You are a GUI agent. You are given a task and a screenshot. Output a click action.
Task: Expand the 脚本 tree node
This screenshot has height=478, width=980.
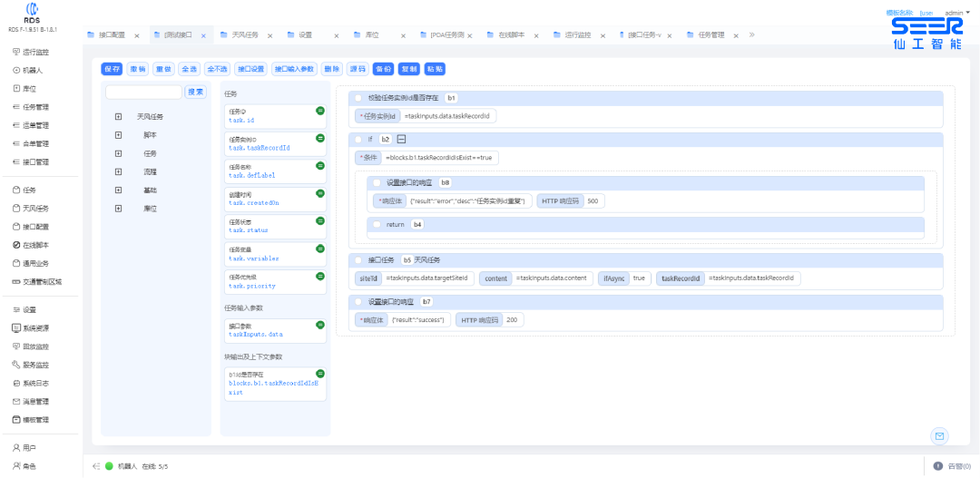[118, 135]
